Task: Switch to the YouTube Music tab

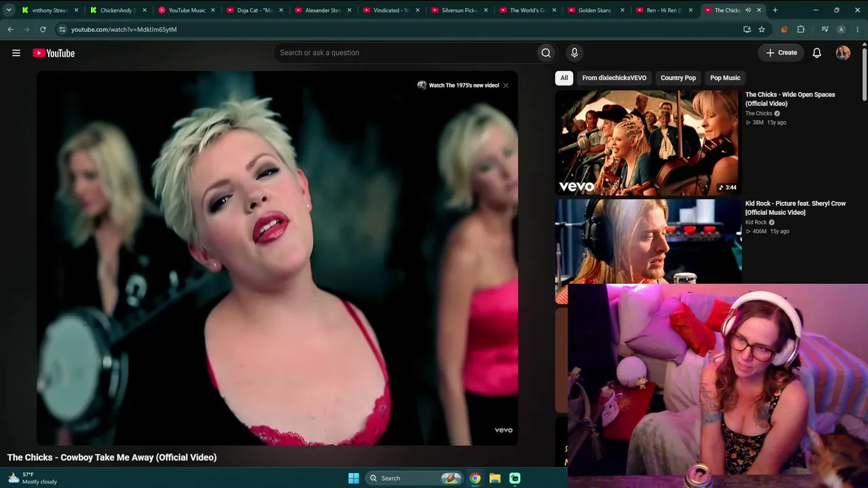Action: pos(187,10)
